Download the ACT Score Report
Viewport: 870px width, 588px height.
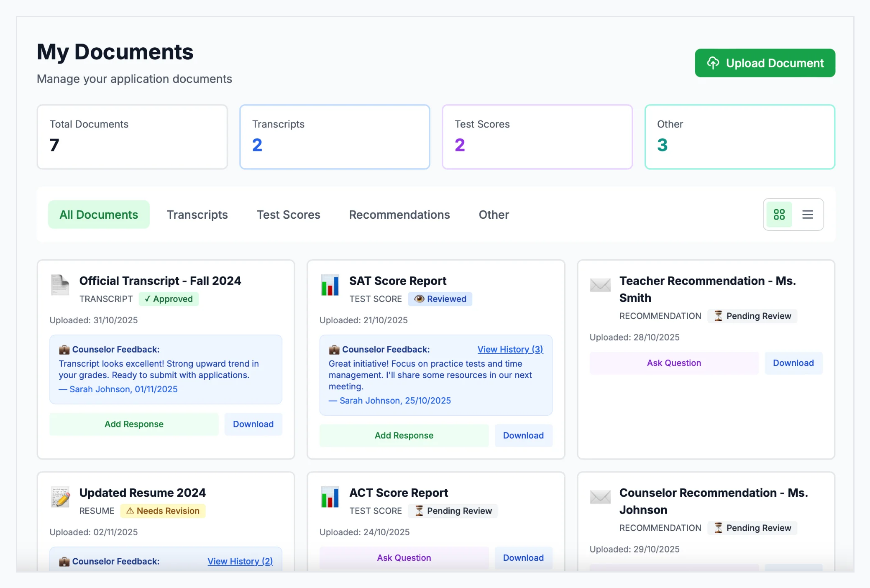coord(523,558)
